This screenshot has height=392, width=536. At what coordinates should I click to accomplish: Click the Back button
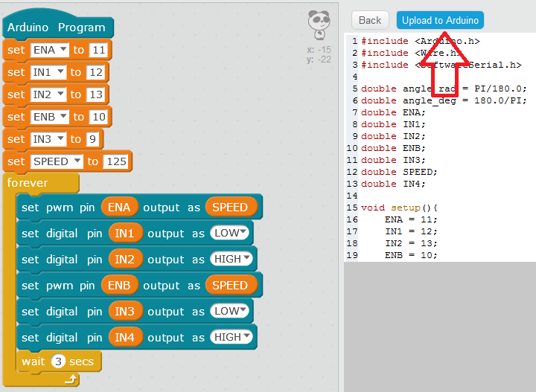[x=370, y=20]
